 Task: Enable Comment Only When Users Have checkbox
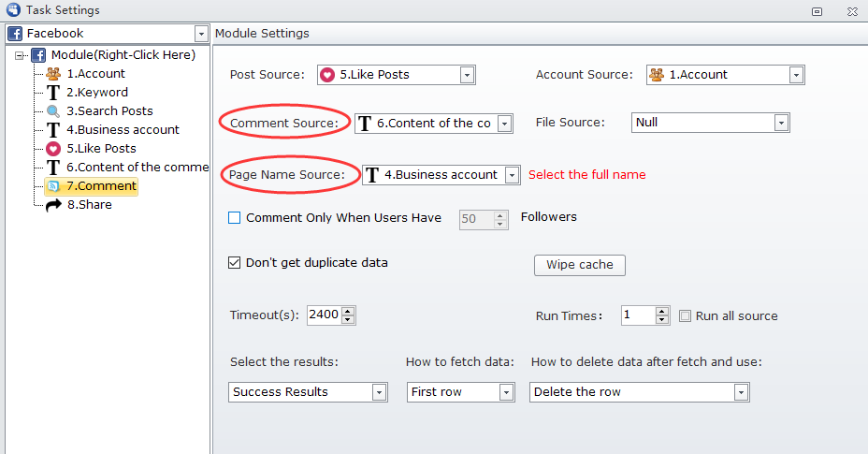tap(235, 218)
